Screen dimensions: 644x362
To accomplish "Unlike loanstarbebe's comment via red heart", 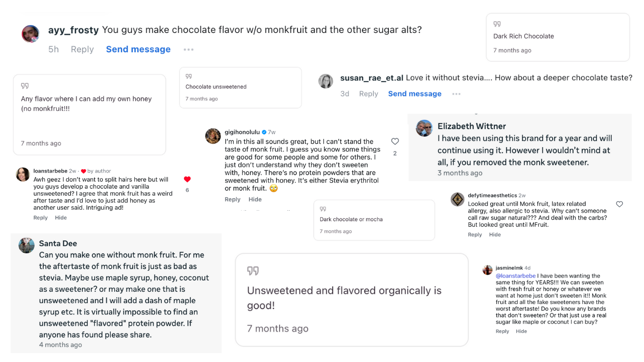I will point(187,179).
